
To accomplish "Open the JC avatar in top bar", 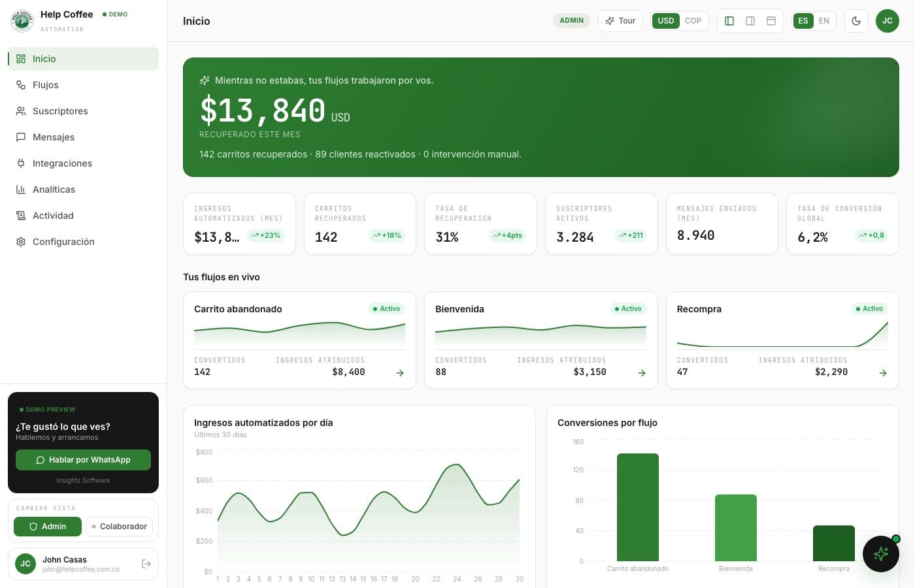I will pos(888,21).
